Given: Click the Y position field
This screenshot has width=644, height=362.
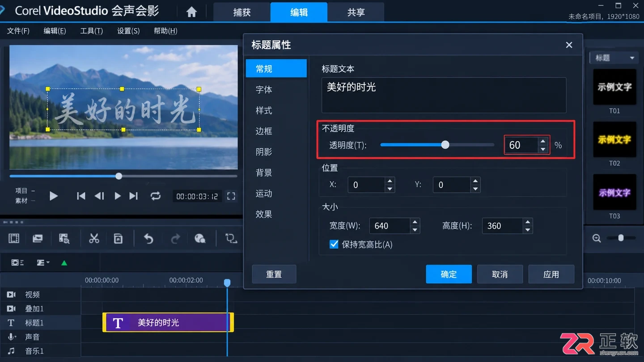Looking at the screenshot, I should 452,185.
